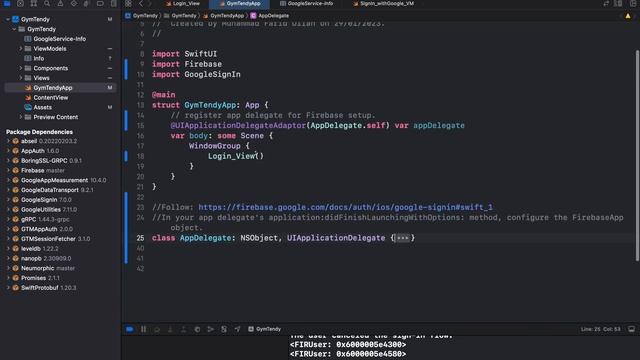Select GymTendy process in debug bar
This screenshot has height=360, width=640.
[x=265, y=329]
